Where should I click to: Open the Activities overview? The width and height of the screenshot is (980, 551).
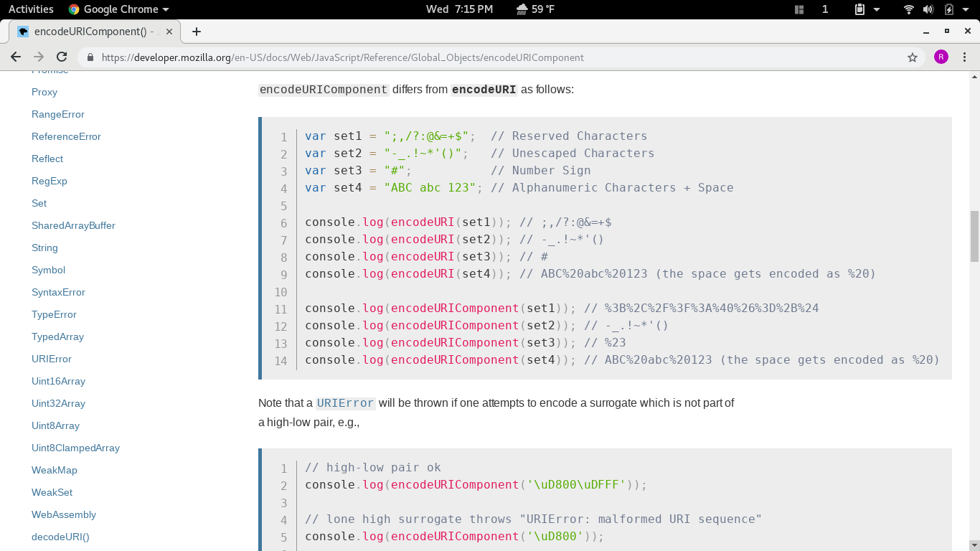(31, 9)
